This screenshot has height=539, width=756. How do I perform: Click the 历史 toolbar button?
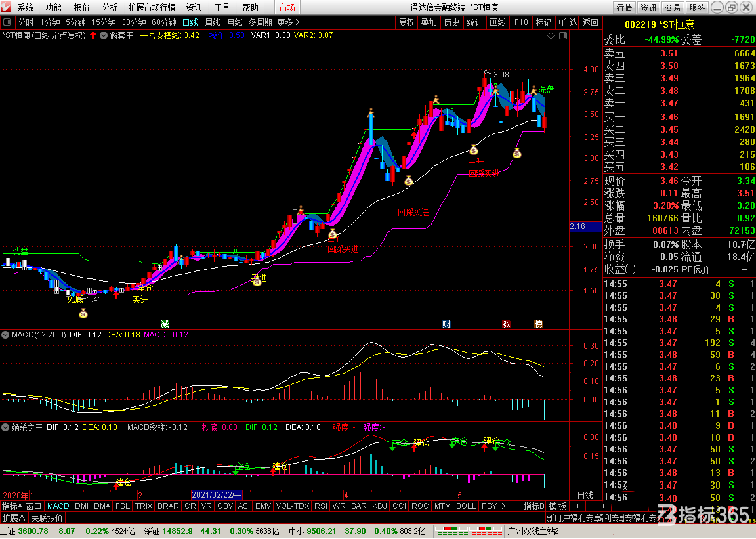click(451, 22)
